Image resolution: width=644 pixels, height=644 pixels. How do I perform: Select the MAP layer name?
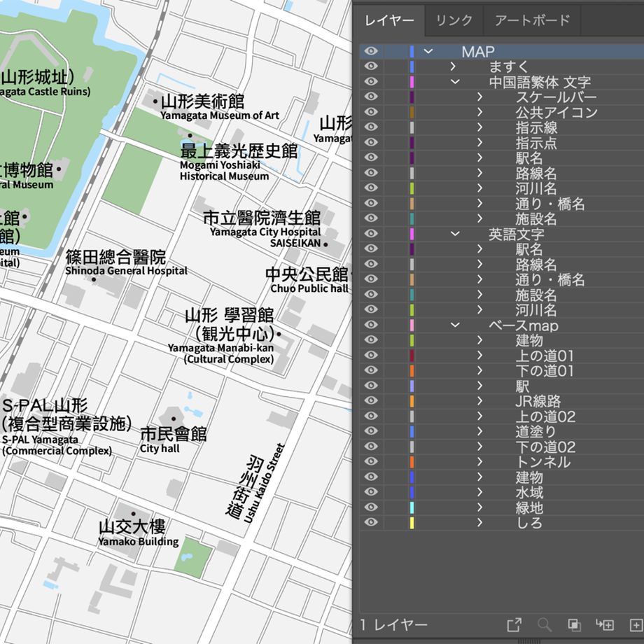(477, 51)
